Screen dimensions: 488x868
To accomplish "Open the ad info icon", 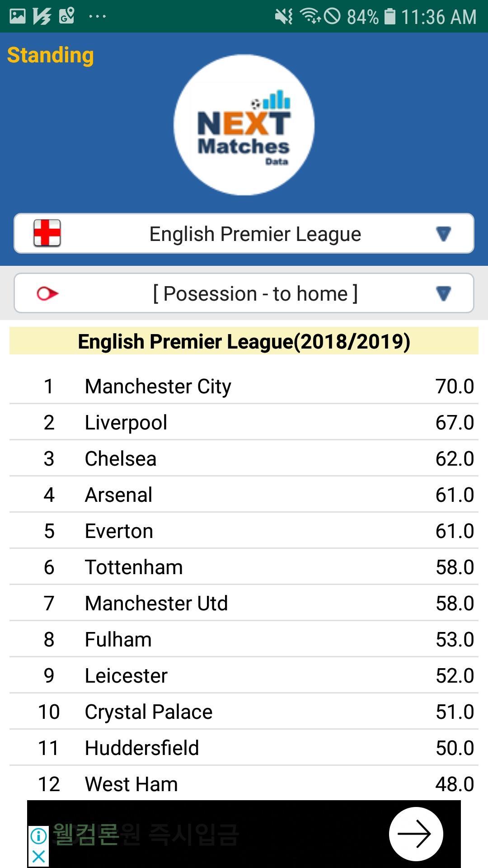I will click(x=39, y=836).
